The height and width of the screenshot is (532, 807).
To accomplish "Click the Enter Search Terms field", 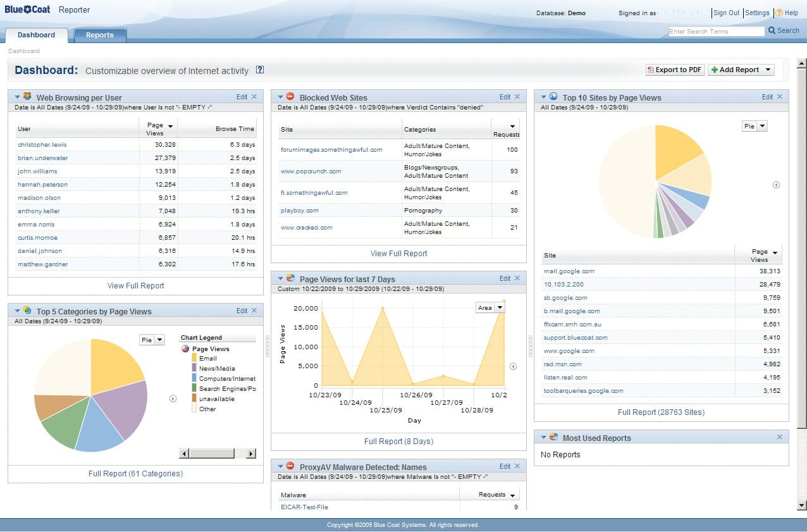I will click(716, 31).
